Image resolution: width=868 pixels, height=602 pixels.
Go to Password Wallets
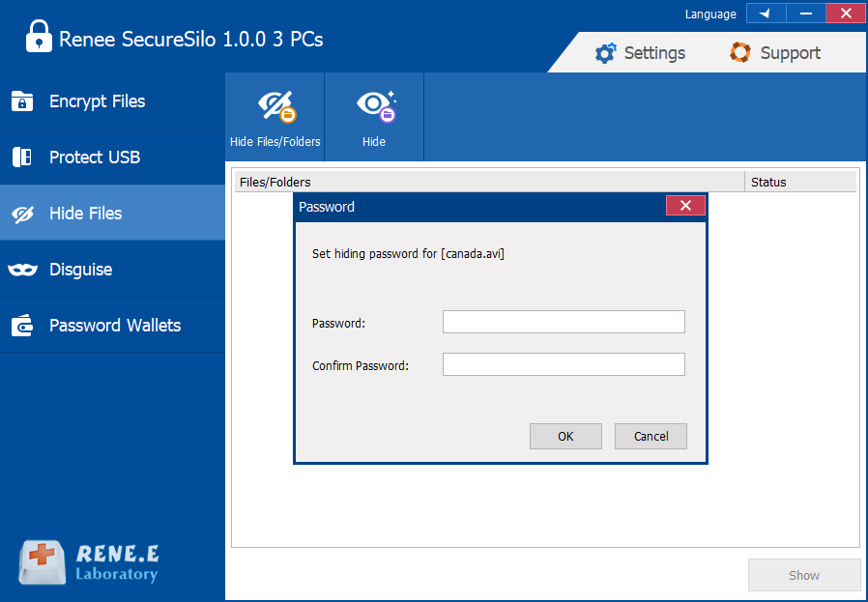(112, 325)
